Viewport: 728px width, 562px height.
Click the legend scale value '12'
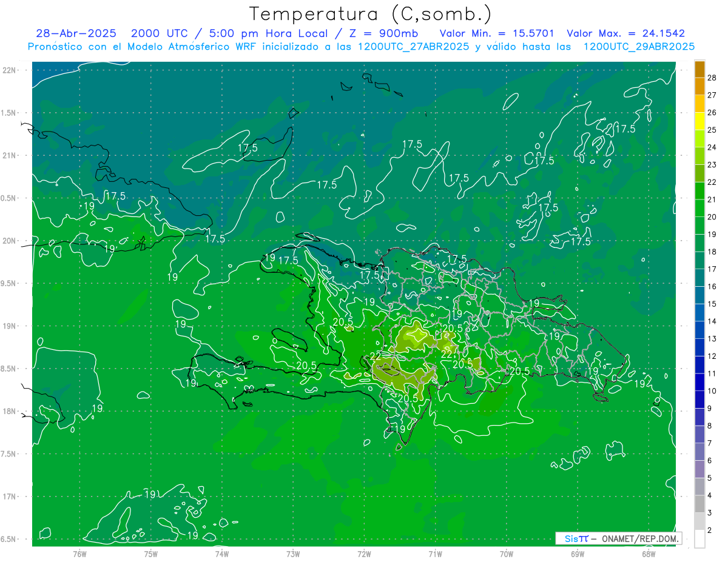(712, 356)
